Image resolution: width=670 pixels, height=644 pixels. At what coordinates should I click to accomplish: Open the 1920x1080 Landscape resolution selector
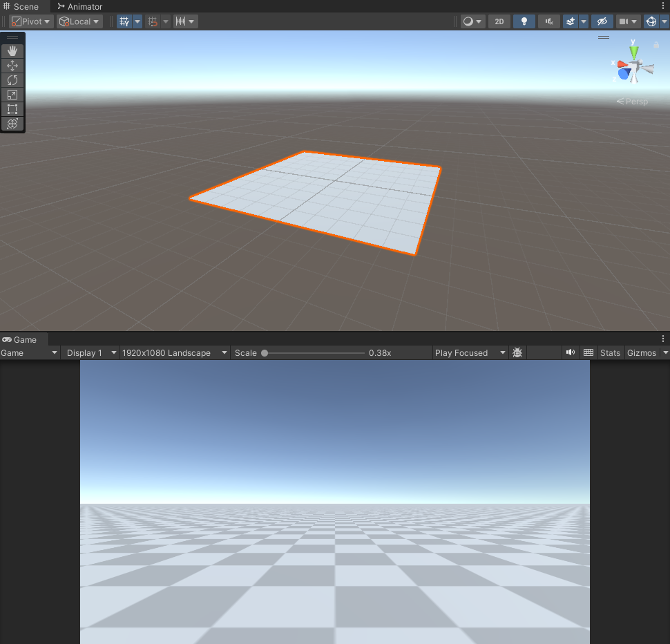173,352
